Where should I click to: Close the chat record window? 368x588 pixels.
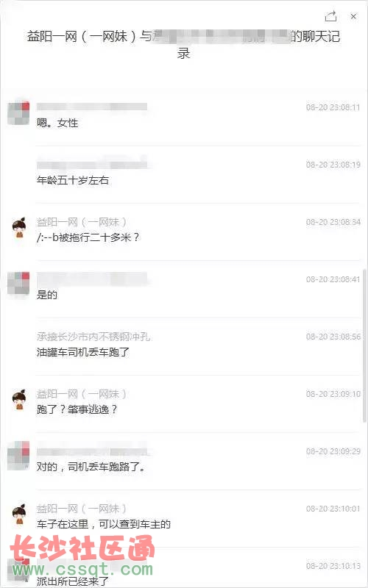(x=353, y=16)
